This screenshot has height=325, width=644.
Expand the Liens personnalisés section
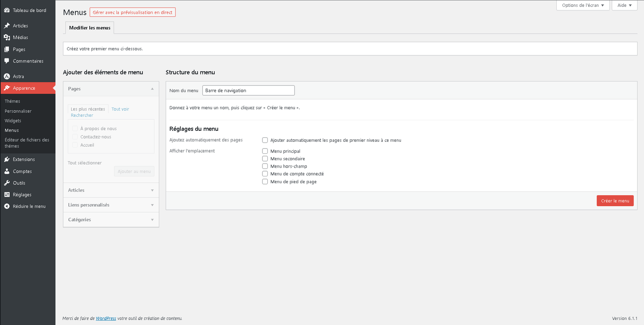tap(111, 205)
